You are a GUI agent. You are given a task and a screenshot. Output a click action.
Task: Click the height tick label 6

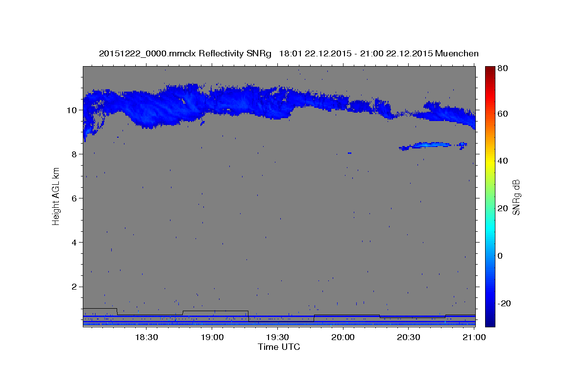tap(74, 198)
